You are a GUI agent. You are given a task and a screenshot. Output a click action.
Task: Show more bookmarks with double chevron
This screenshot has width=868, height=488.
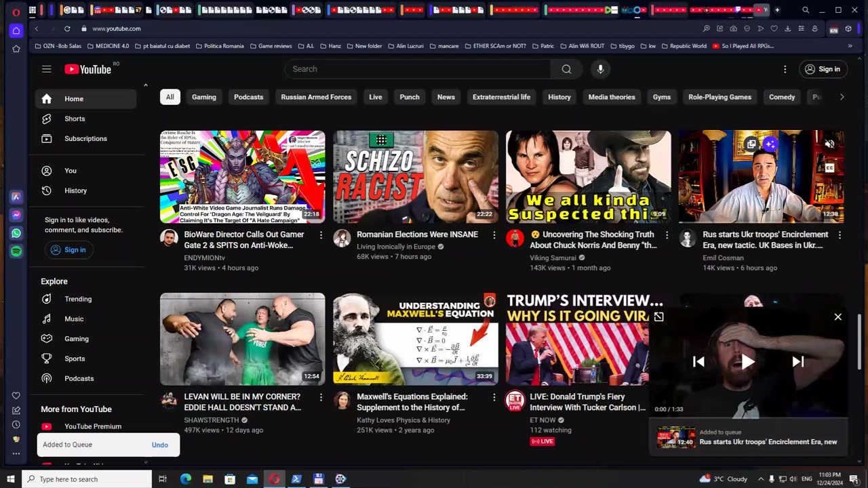pyautogui.click(x=850, y=46)
